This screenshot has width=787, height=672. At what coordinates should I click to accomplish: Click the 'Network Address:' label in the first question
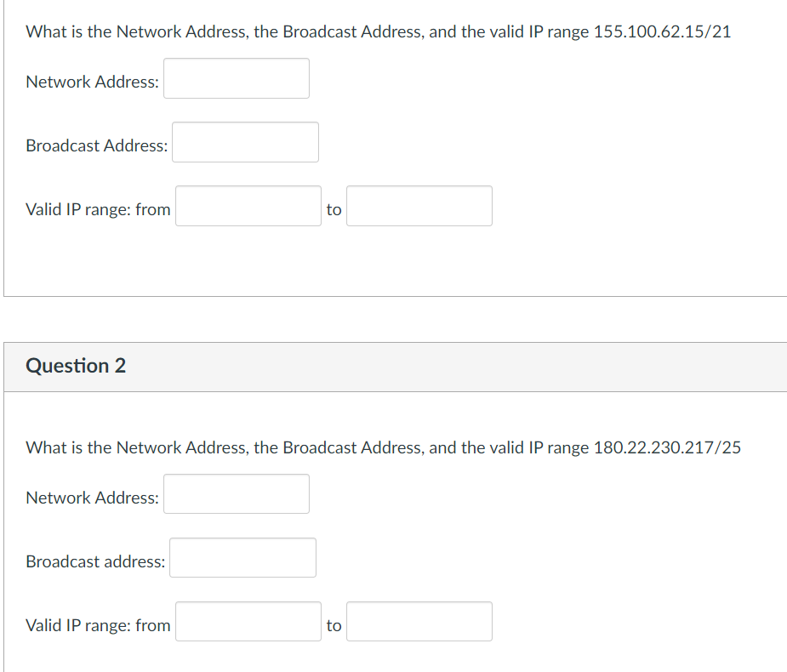(x=93, y=82)
